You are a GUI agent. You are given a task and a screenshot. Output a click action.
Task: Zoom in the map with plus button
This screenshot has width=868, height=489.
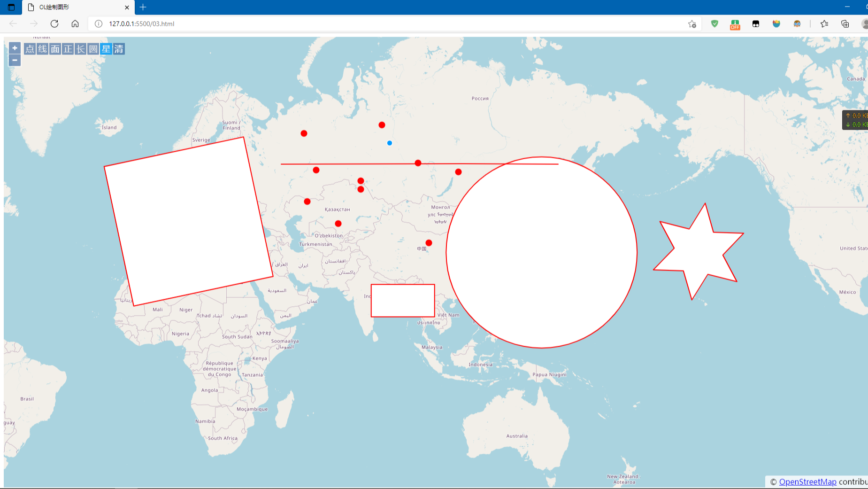pyautogui.click(x=15, y=48)
